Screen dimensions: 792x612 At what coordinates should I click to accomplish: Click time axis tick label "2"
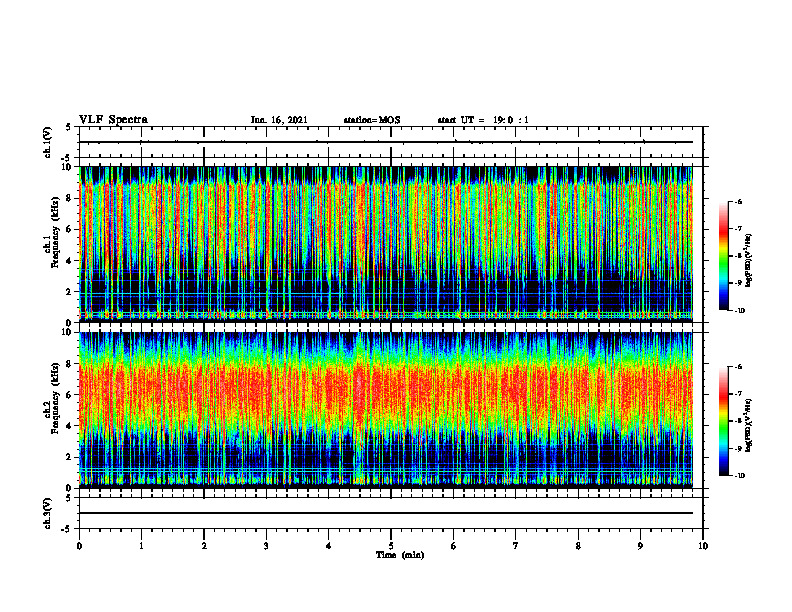pyautogui.click(x=204, y=546)
